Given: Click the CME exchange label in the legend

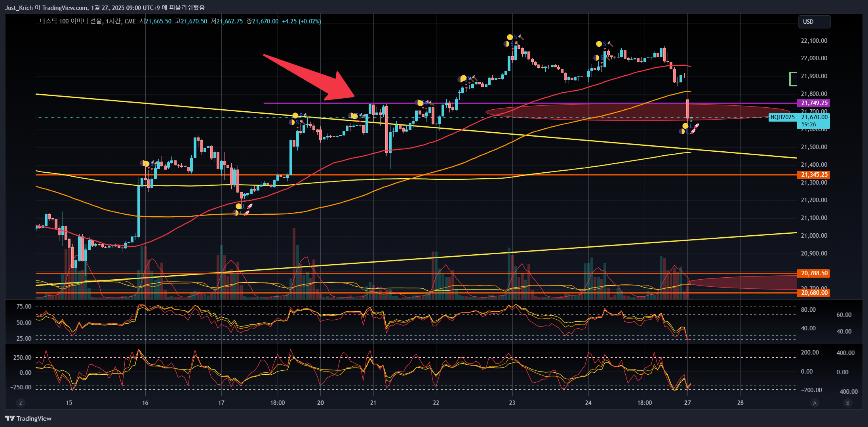Looking at the screenshot, I should coord(130,21).
